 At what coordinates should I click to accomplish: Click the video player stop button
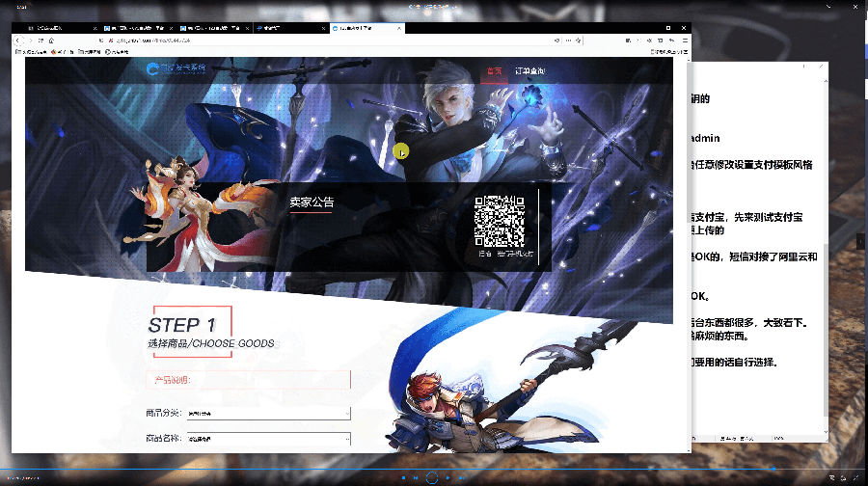[x=402, y=477]
